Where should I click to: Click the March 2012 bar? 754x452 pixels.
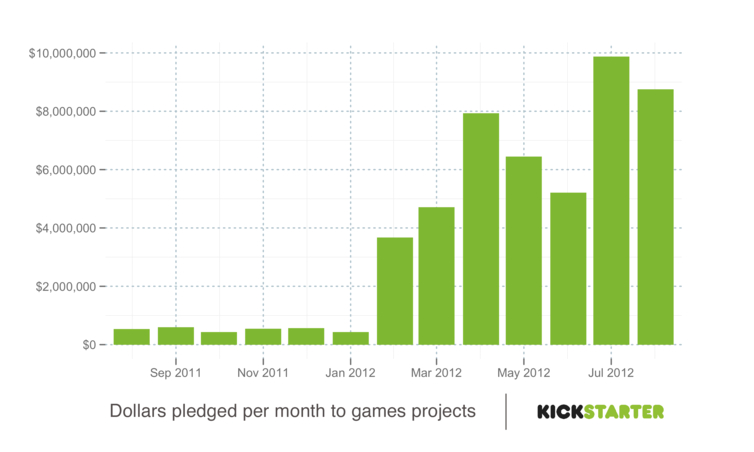tap(436, 276)
